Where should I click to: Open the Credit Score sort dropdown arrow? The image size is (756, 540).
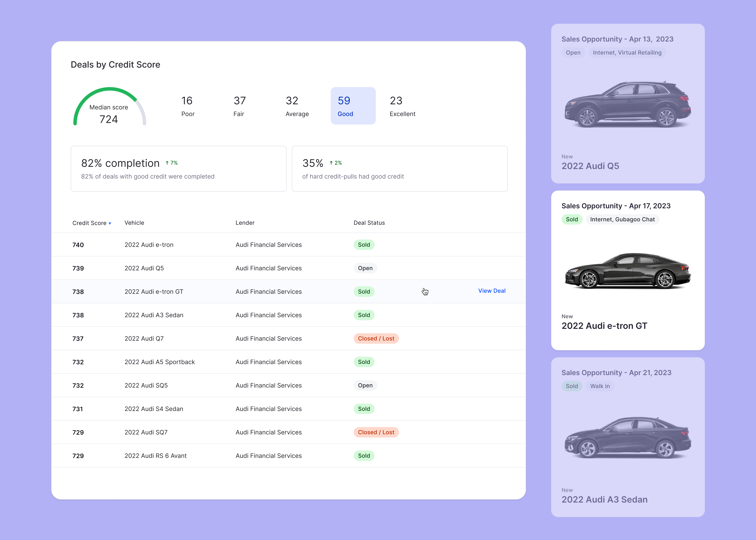(110, 223)
